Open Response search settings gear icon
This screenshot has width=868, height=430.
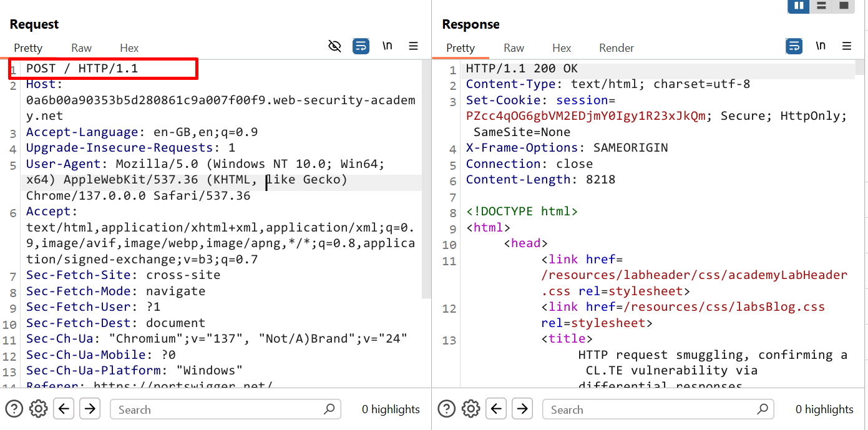click(471, 409)
